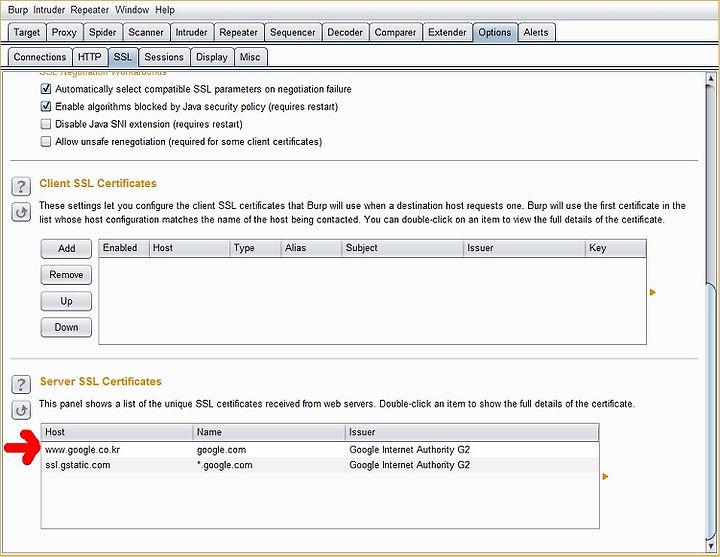The width and height of the screenshot is (720, 557).
Task: Select ssl.gstatic.com certificate row
Action: pyautogui.click(x=320, y=465)
